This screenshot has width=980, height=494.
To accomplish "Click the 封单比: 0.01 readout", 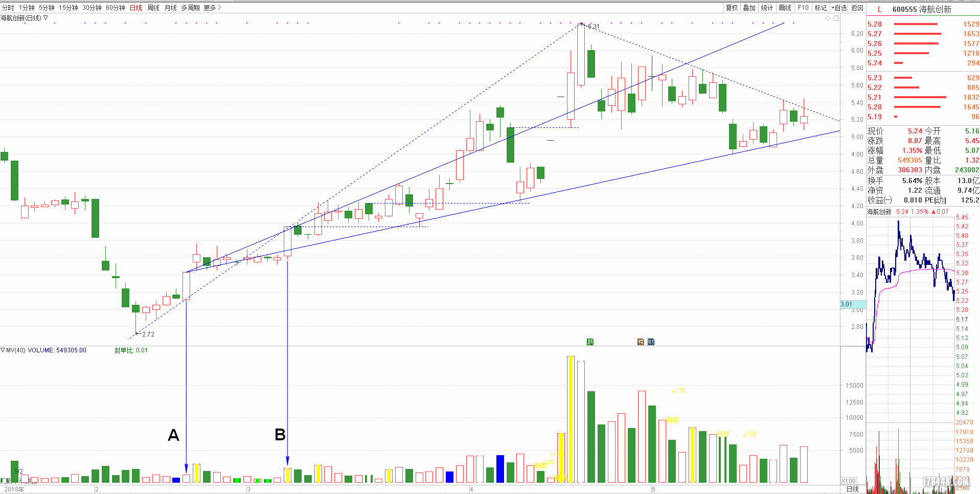I will pyautogui.click(x=131, y=350).
